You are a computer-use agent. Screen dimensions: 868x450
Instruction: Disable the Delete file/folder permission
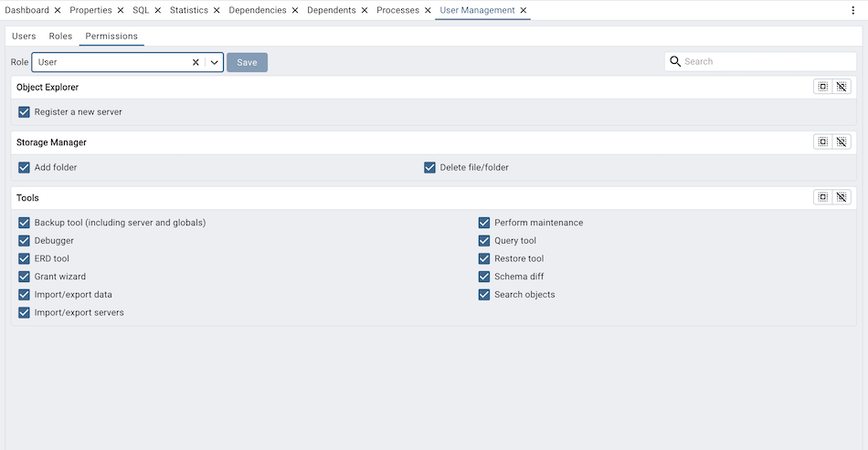[429, 168]
